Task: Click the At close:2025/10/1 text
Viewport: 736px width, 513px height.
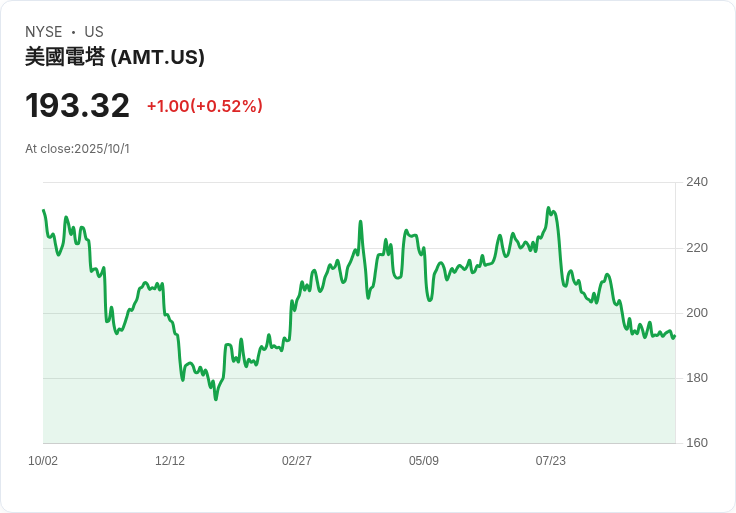Action: (78, 149)
